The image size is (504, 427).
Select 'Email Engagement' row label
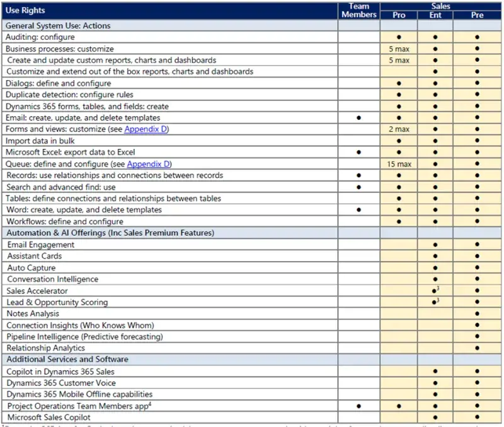40,245
